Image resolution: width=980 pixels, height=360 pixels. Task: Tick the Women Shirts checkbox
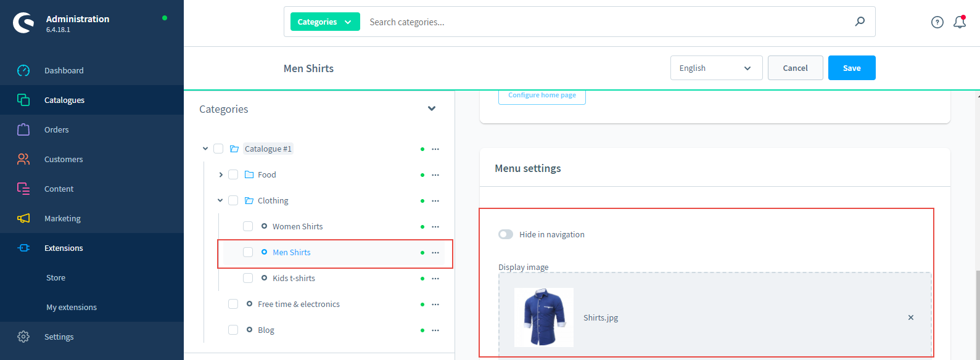248,226
